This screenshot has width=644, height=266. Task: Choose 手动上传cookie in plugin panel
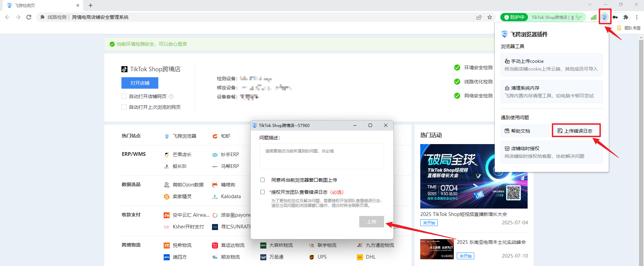[551, 65]
